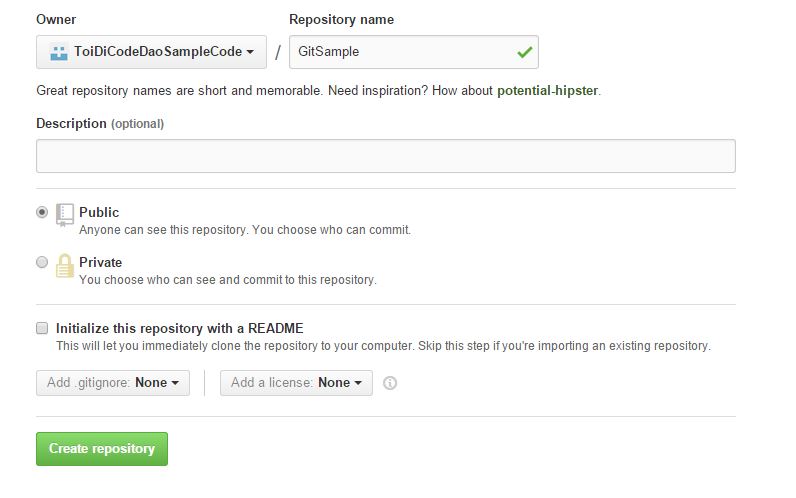This screenshot has width=796, height=498.
Task: Expand the Add a license dropdown
Action: tap(296, 383)
